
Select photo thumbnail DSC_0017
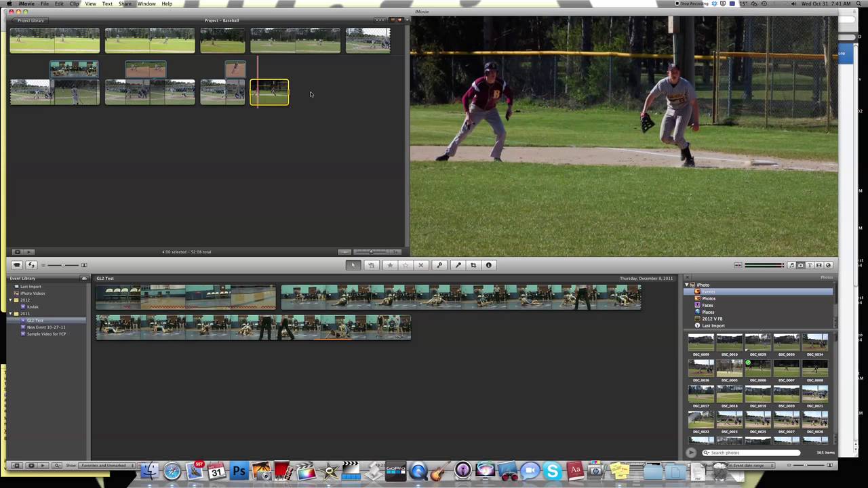701,394
